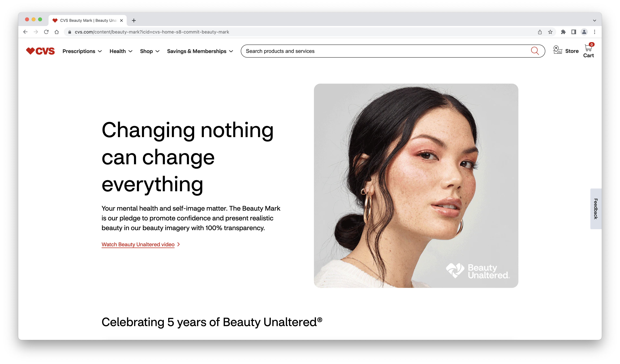Click the share page icon
Screen dimensions: 620x364
540,32
